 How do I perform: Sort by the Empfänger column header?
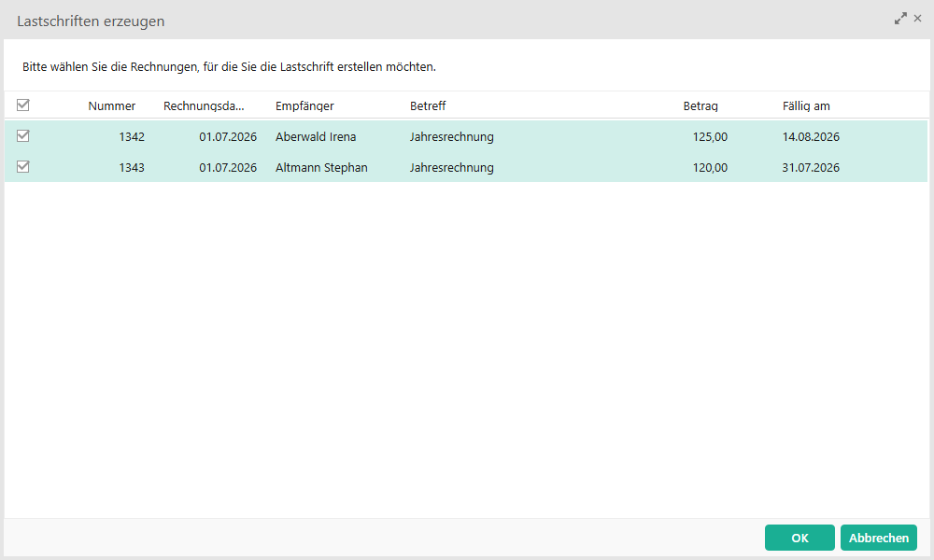coord(304,105)
